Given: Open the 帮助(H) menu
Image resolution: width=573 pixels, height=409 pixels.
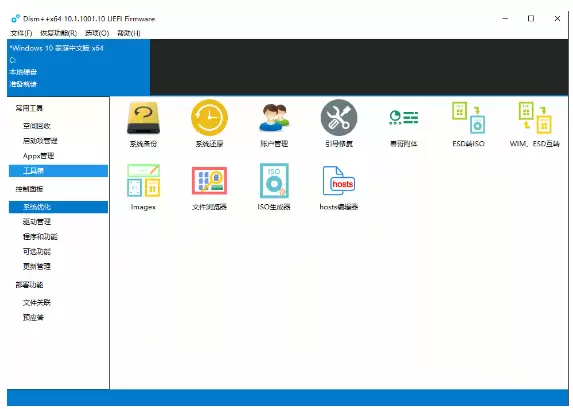Looking at the screenshot, I should click(129, 33).
